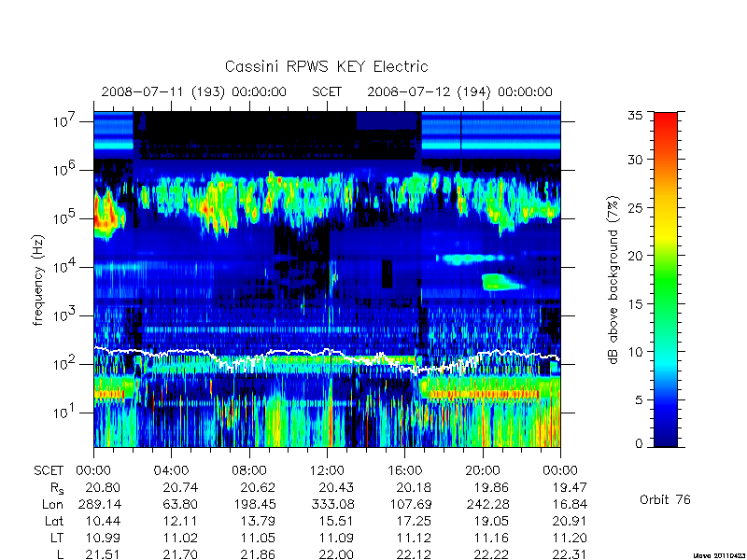The width and height of the screenshot is (747, 560).
Task: Select the 2008-07-12 (194) 00:00:00 date stamp
Action: tap(459, 91)
